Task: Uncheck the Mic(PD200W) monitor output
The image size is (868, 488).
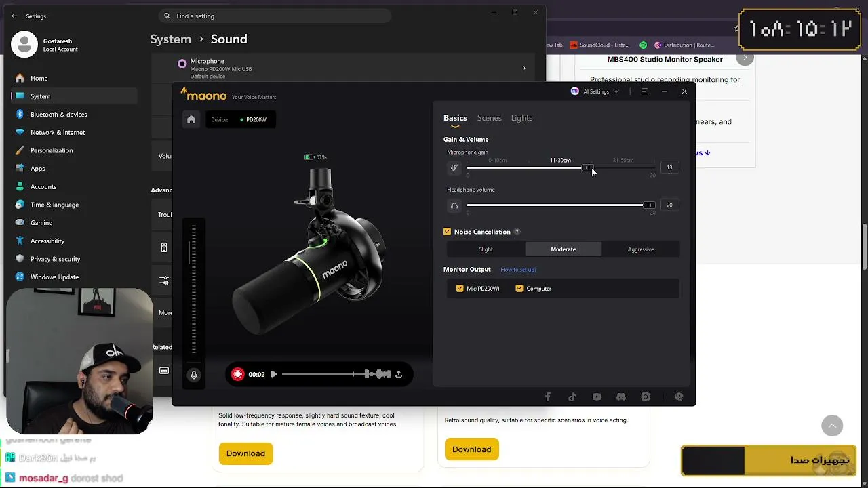Action: coord(460,289)
